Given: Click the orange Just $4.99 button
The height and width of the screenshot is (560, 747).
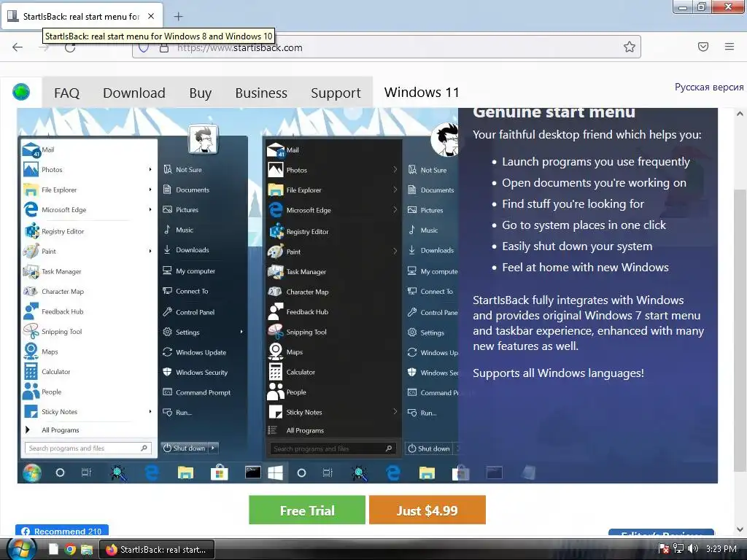Looking at the screenshot, I should (x=427, y=510).
